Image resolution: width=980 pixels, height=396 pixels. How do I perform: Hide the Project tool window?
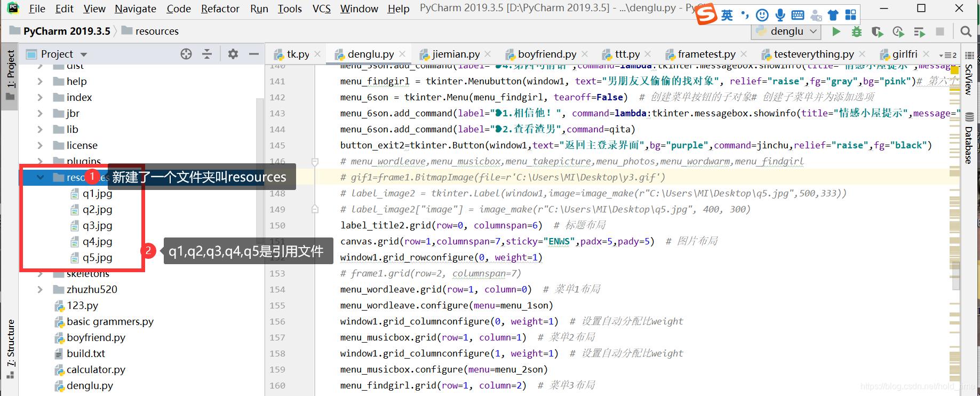click(254, 54)
